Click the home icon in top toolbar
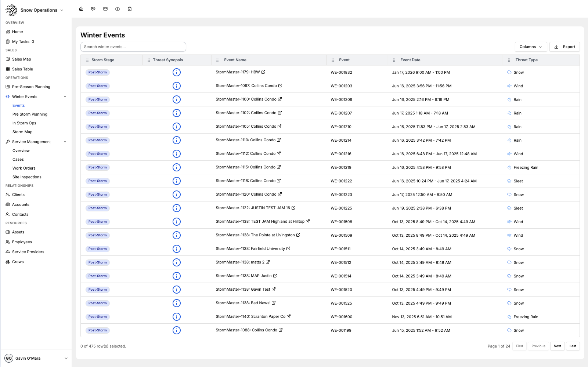Image resolution: width=588 pixels, height=367 pixels. tap(81, 9)
